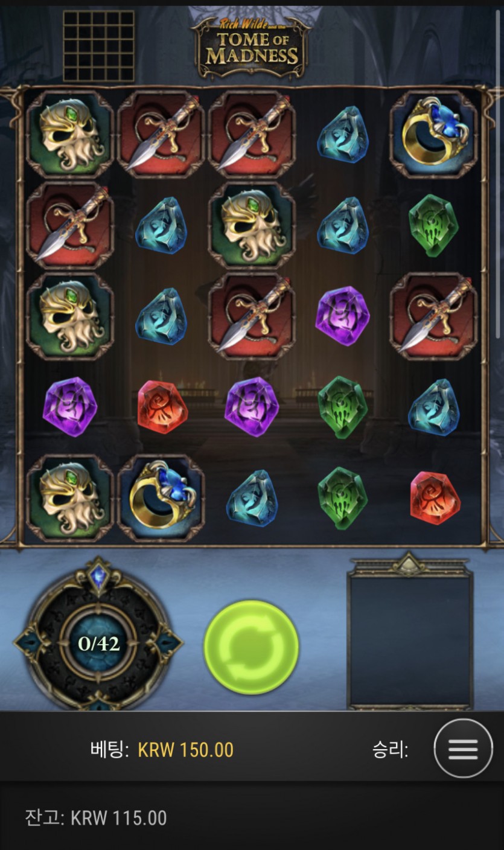504x850 pixels.
Task: Change the bet amount KRW 150.00
Action: 186,750
